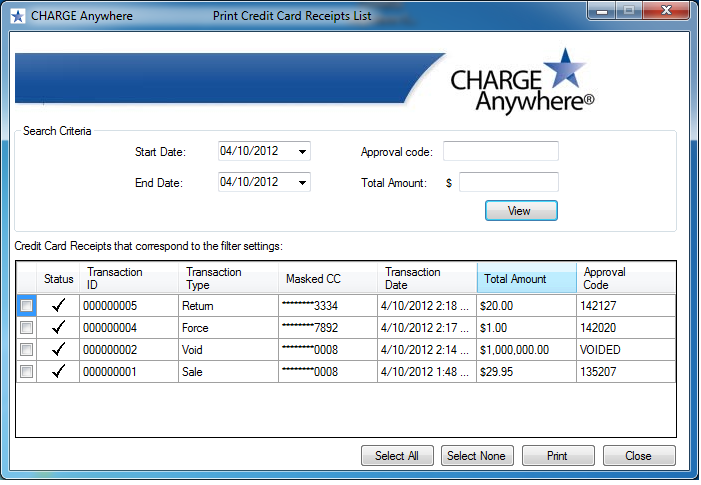
Task: Enable the checkbox for the Sale transaction
Action: (x=27, y=371)
